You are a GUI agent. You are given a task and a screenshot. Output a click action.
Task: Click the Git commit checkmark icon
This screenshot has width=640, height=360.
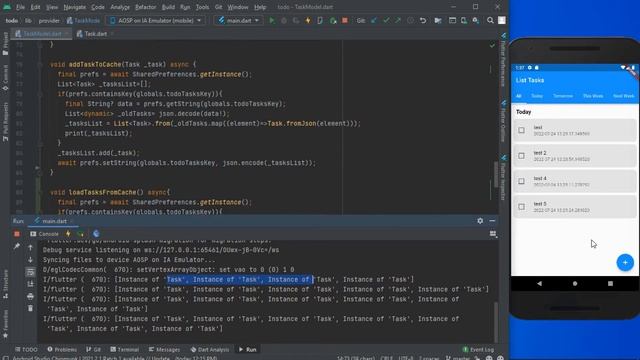point(386,20)
